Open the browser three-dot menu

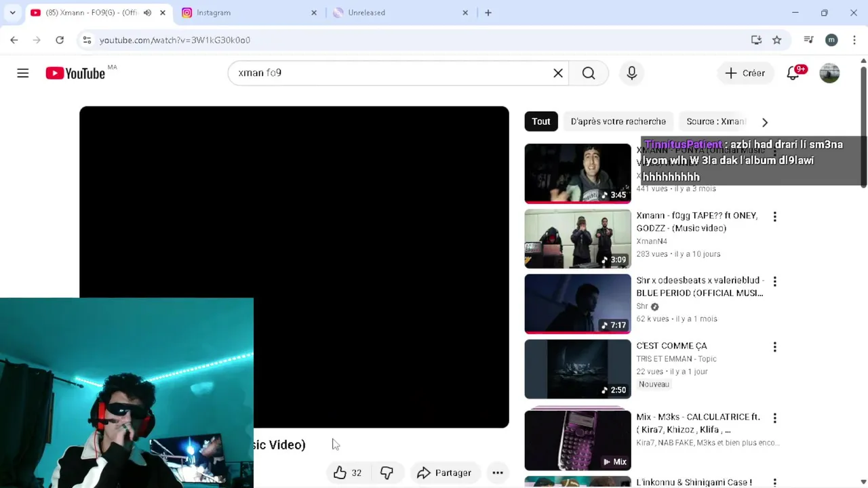(854, 40)
